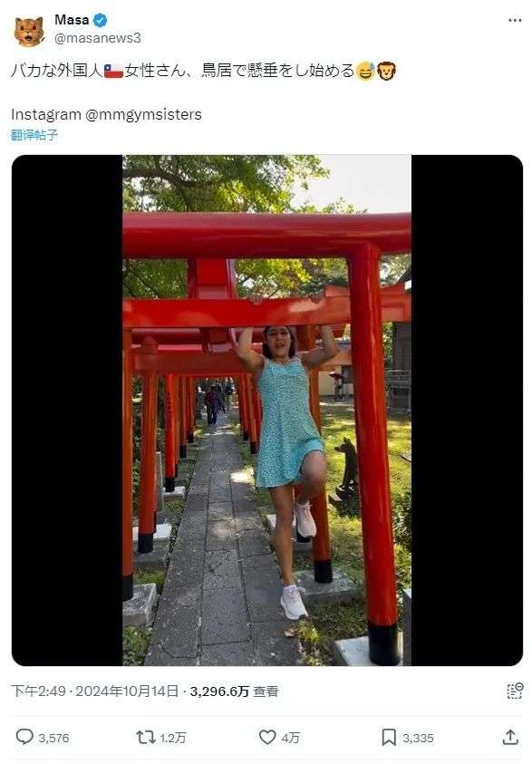The image size is (532, 764).
Task: Play the torii gate video
Action: click(x=267, y=411)
